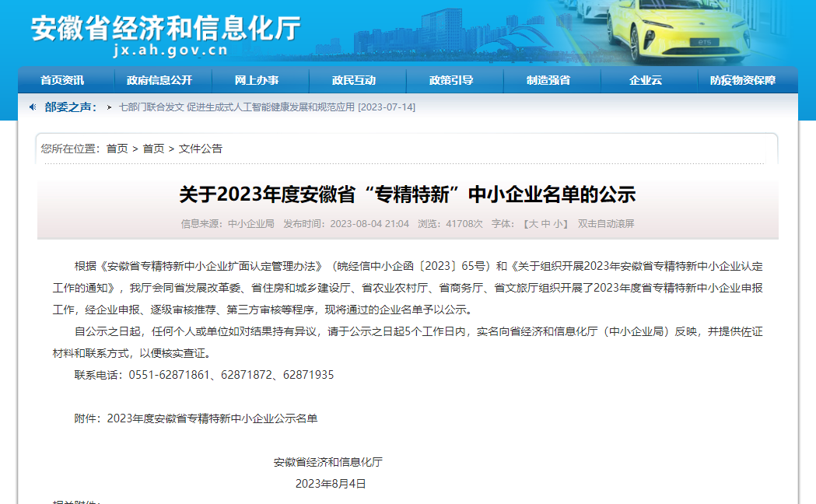Click the speaker icon beside 部委之声
Screen dimensions: 816x504
(x=33, y=107)
